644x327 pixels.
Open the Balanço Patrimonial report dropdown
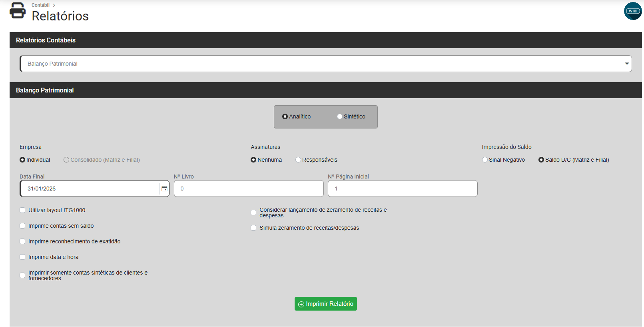click(x=326, y=64)
